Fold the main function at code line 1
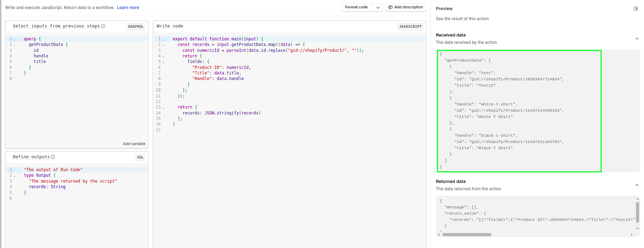The height and width of the screenshot is (248, 644). click(x=163, y=39)
